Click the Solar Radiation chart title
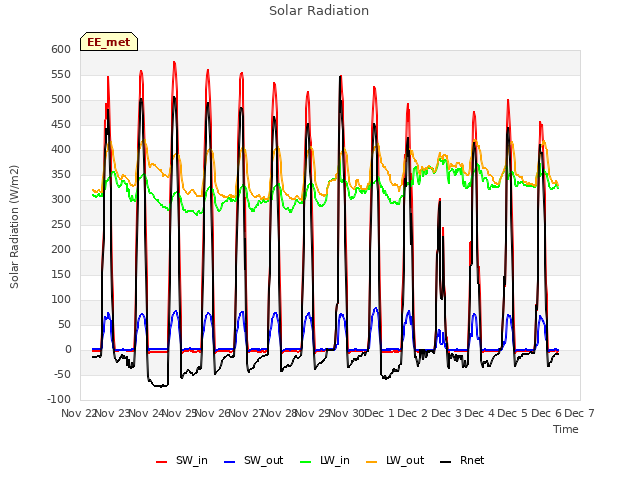The image size is (640, 480). [319, 11]
